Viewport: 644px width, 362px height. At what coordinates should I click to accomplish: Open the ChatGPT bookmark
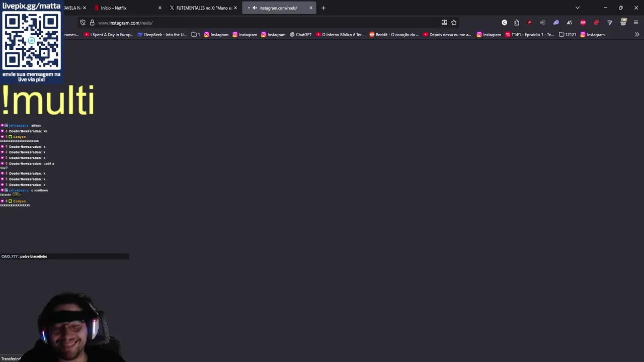click(x=301, y=35)
